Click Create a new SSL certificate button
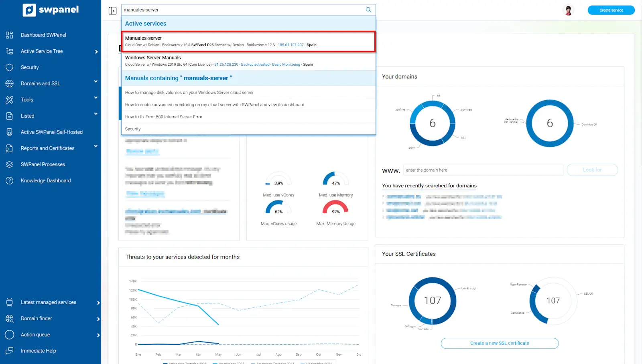 (x=500, y=343)
